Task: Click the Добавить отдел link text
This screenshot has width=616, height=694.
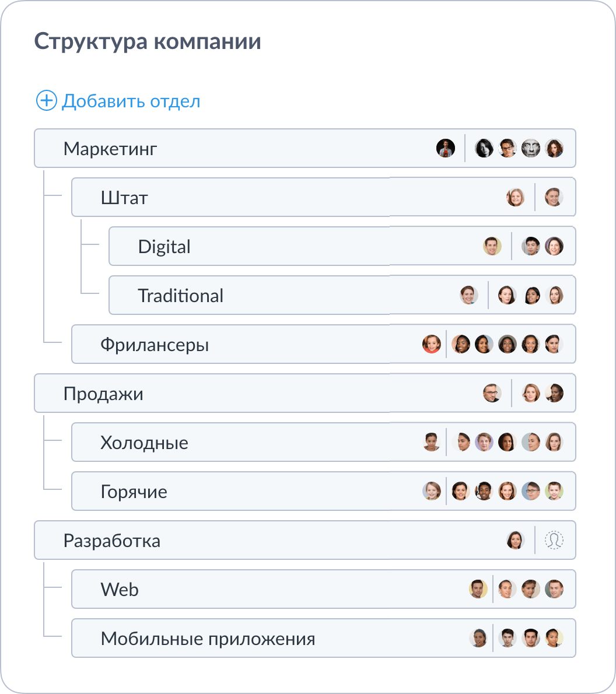Action: (131, 101)
